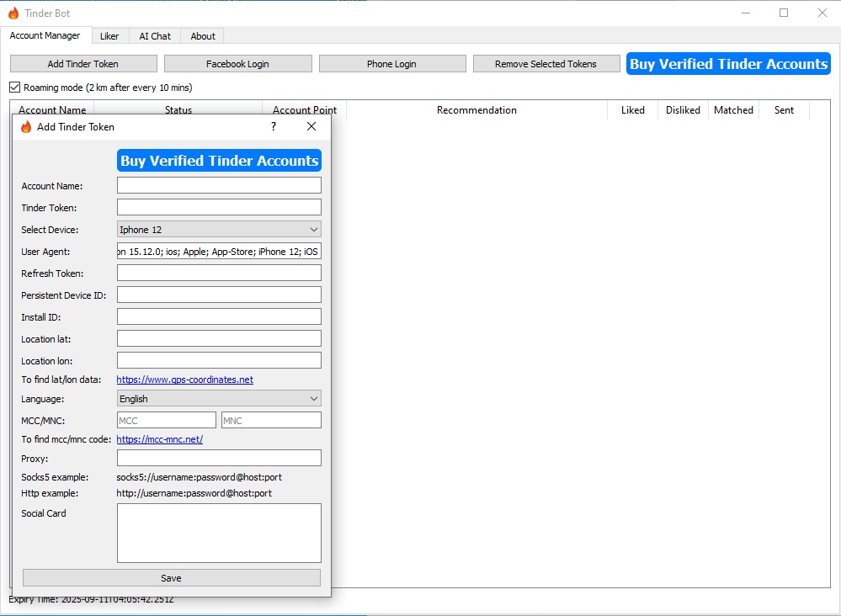This screenshot has height=616, width=841.
Task: Click the Matched column header
Action: (733, 110)
